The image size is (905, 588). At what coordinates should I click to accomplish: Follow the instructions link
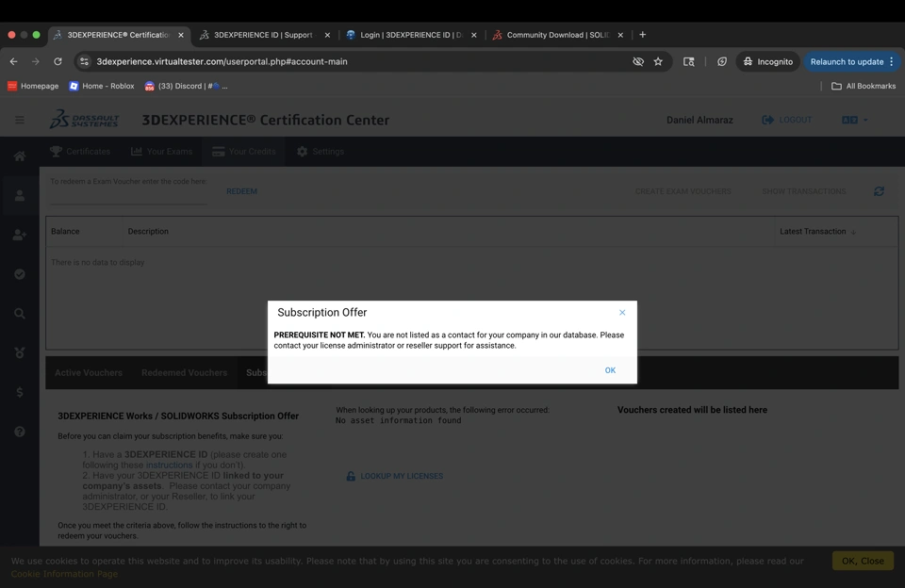click(x=169, y=465)
